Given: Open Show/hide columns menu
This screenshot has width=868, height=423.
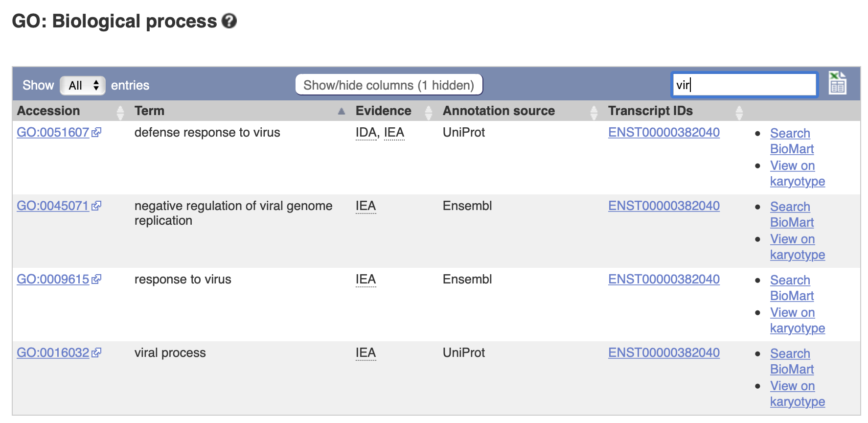Looking at the screenshot, I should [x=389, y=85].
